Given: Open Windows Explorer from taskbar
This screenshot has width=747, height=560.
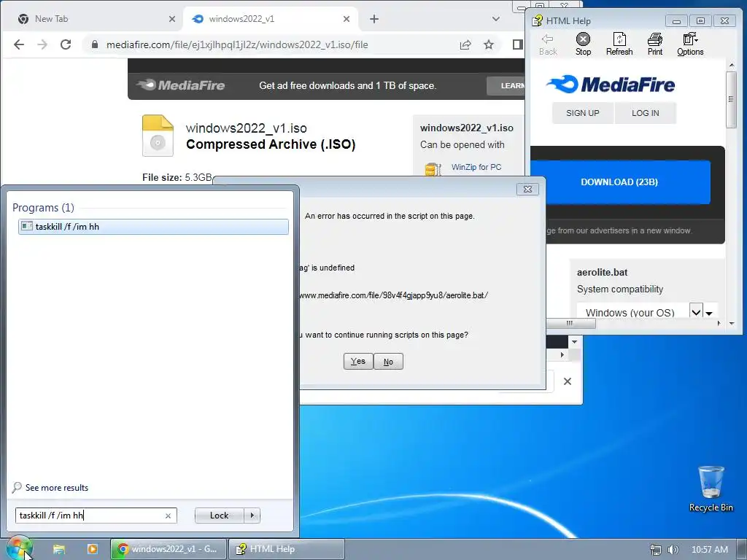Looking at the screenshot, I should pos(58,549).
